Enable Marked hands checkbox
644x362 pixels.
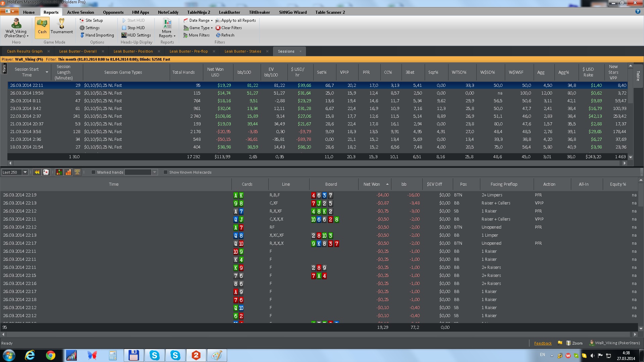(x=94, y=172)
